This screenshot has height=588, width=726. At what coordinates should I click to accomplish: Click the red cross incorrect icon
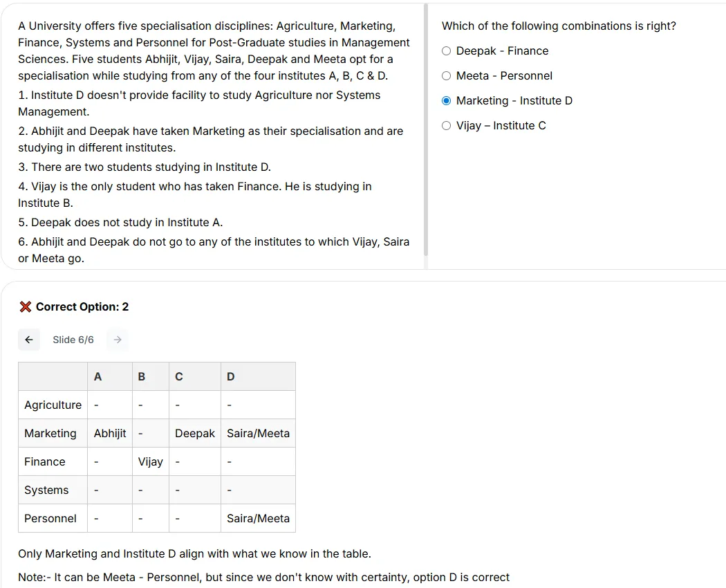[x=26, y=306]
